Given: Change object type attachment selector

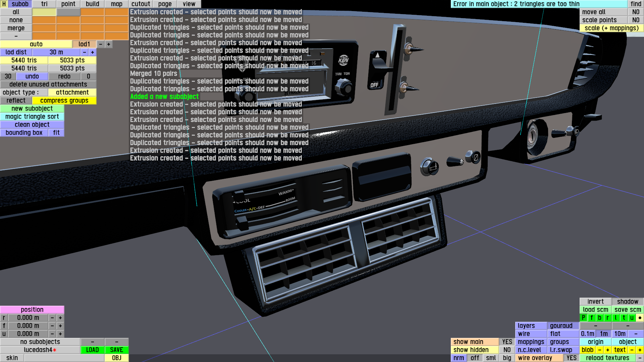Looking at the screenshot, I should click(72, 93).
